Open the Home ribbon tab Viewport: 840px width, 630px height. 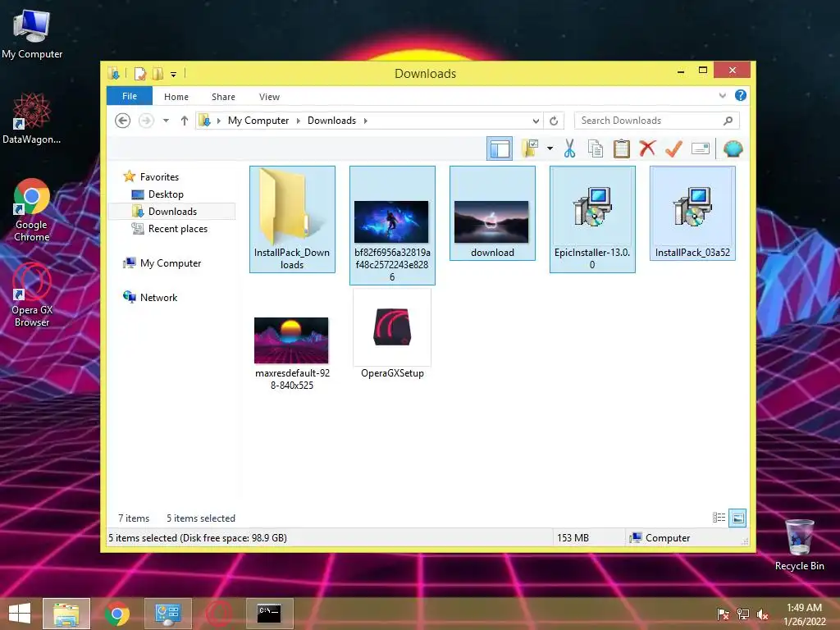click(x=176, y=97)
